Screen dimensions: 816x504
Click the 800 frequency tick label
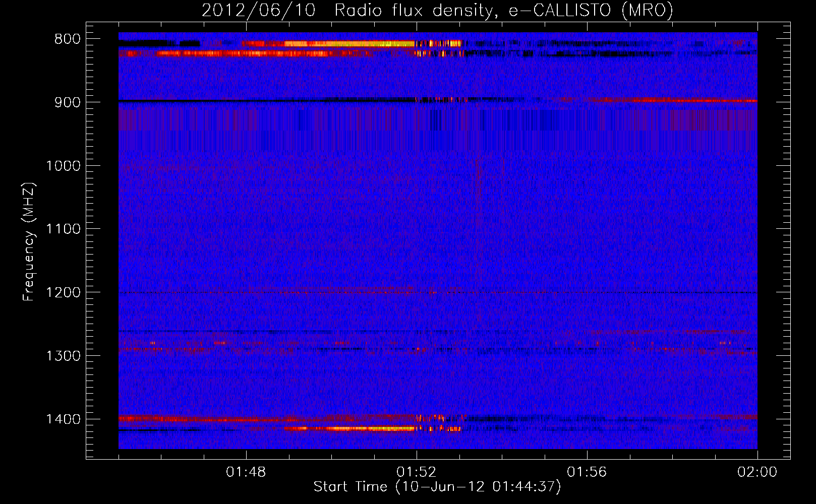[x=68, y=39]
